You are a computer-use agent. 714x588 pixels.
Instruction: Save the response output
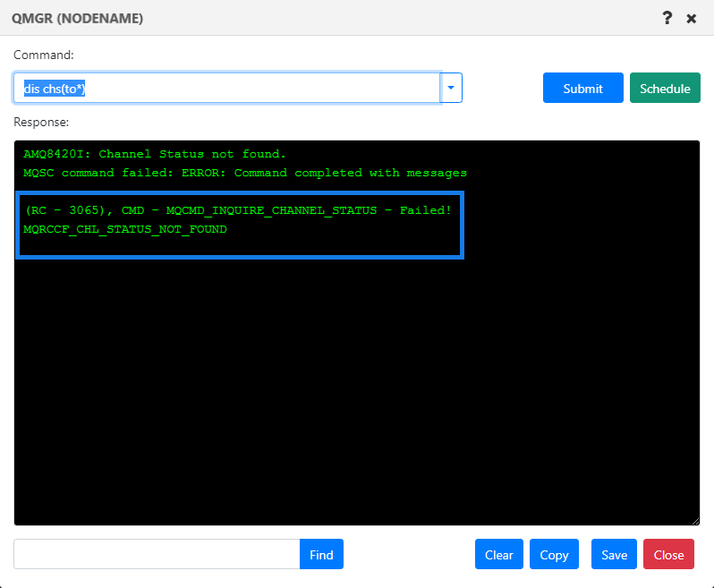point(615,554)
